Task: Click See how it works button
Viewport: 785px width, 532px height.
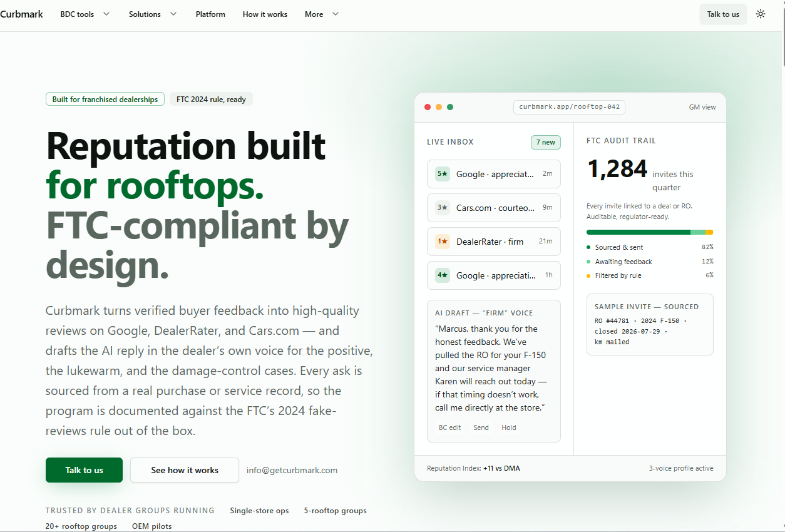Action: tap(185, 470)
